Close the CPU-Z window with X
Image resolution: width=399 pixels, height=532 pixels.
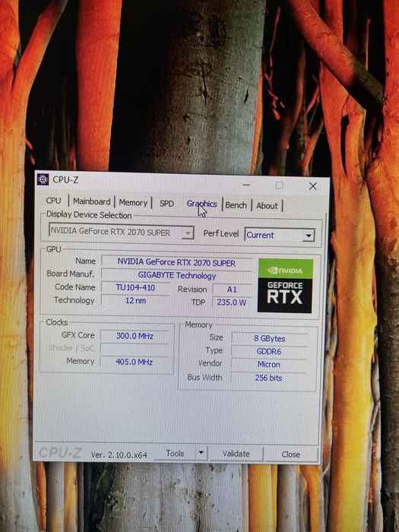click(x=313, y=186)
